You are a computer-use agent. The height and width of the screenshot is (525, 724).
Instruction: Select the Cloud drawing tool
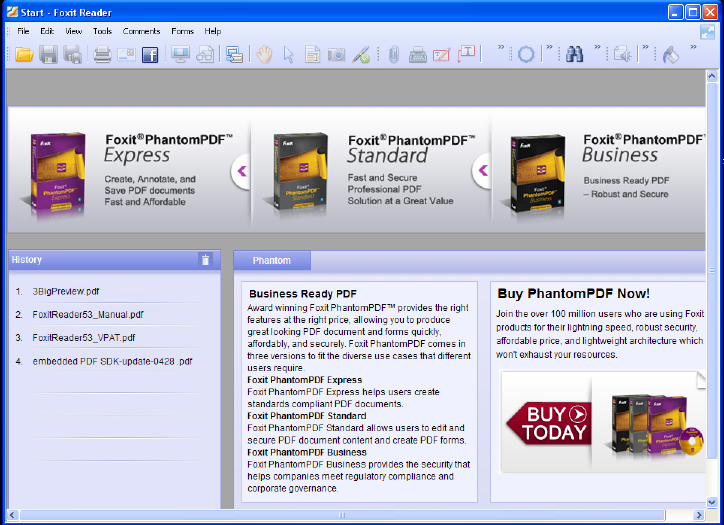tap(526, 54)
